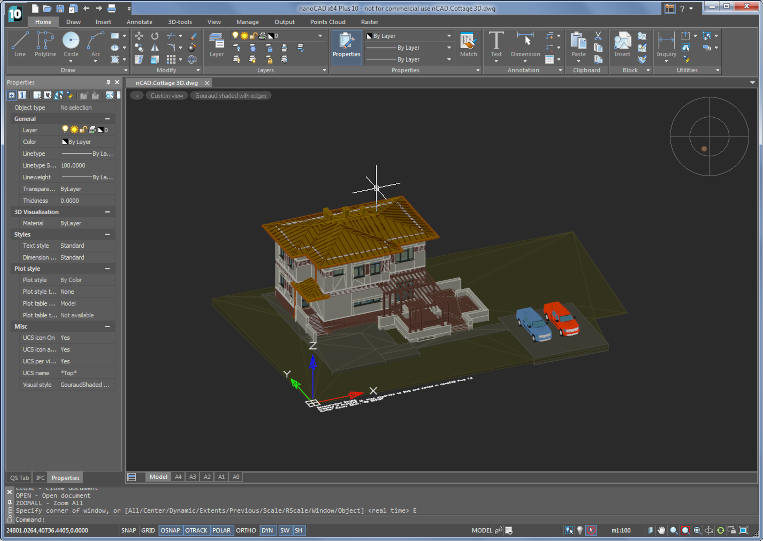
Task: Click the Explode (bomb) icon in Modify panel
Action: (x=193, y=48)
